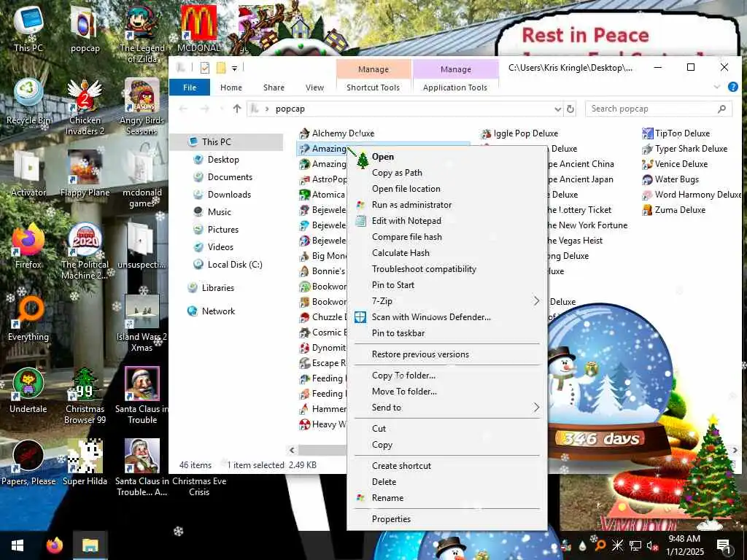Image resolution: width=747 pixels, height=560 pixels.
Task: Select Santa Claus in Trouble icon
Action: point(142,395)
